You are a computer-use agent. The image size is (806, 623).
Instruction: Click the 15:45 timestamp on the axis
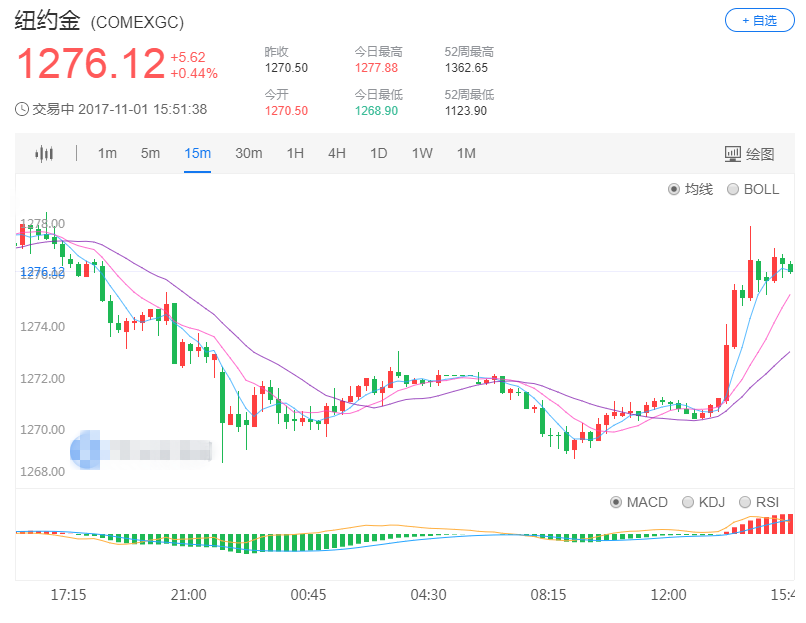[784, 594]
